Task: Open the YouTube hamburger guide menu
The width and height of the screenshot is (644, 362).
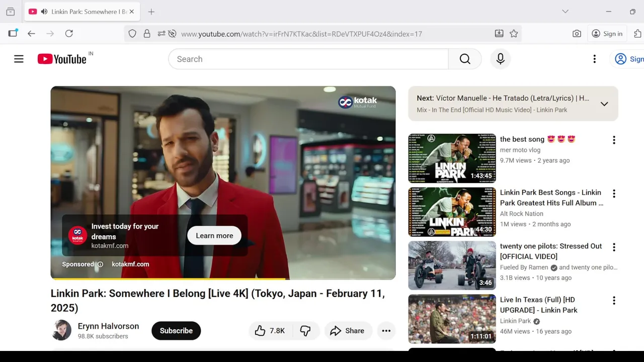Action: point(19,59)
